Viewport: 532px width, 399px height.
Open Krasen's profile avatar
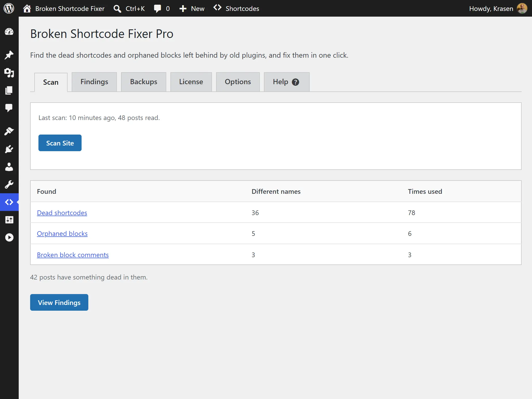522,8
